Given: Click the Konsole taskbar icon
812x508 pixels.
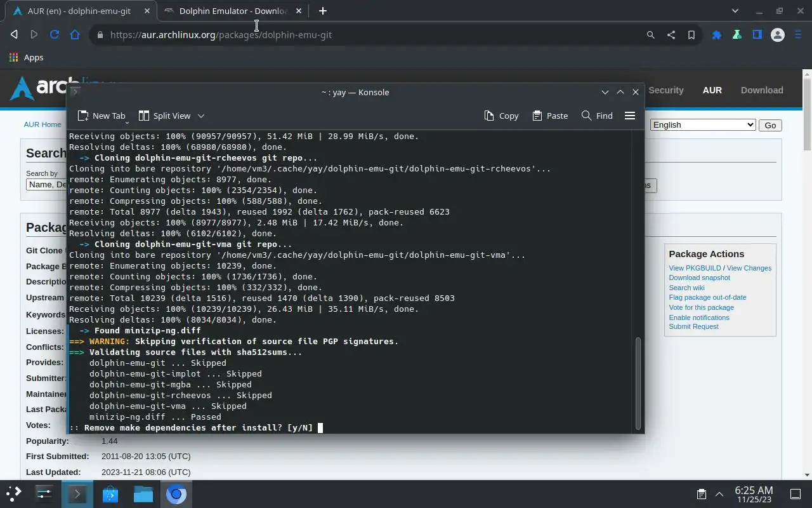Looking at the screenshot, I should [x=77, y=493].
